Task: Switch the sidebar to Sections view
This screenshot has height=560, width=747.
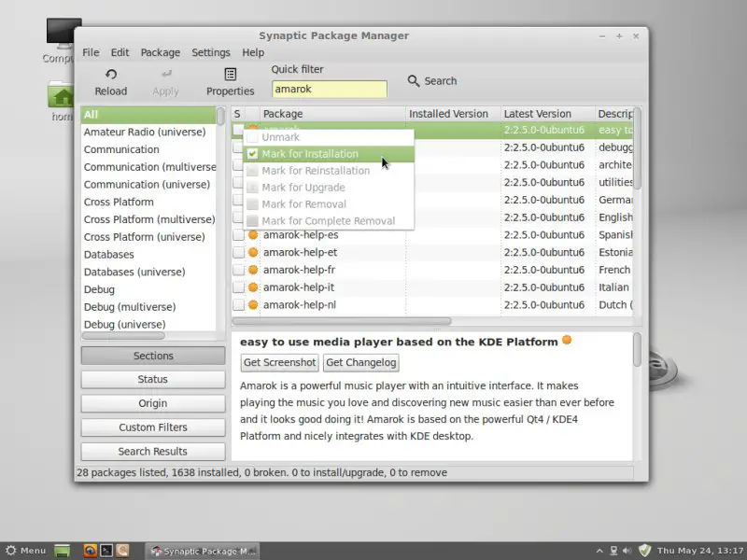Action: click(153, 356)
